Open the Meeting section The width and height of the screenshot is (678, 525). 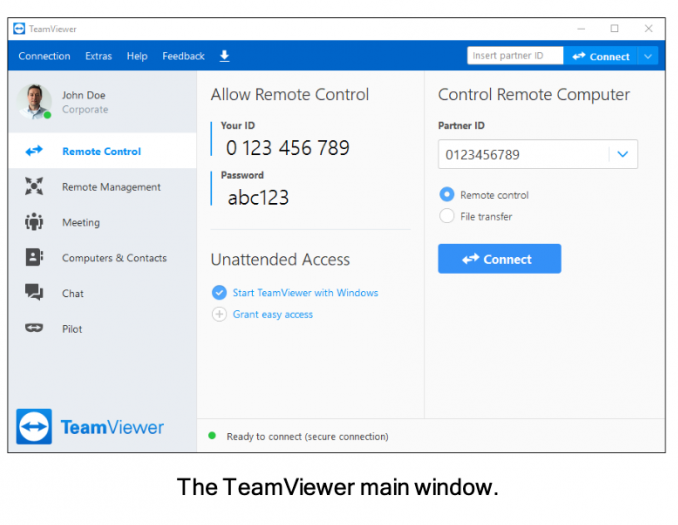(x=102, y=222)
